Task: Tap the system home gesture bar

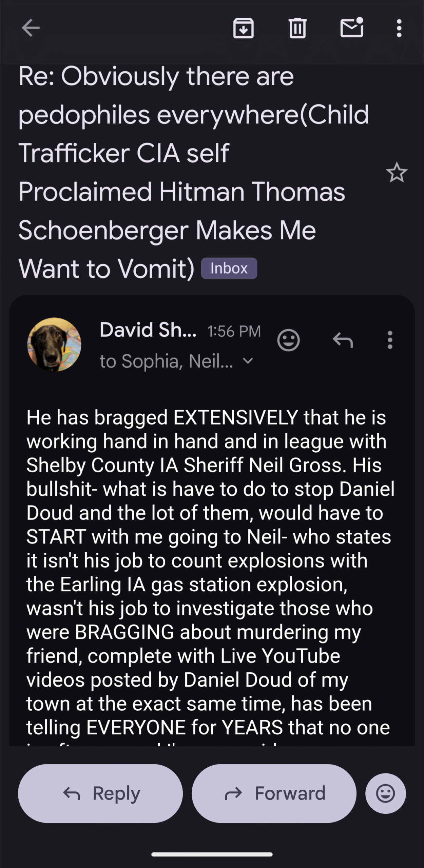Action: tap(212, 854)
